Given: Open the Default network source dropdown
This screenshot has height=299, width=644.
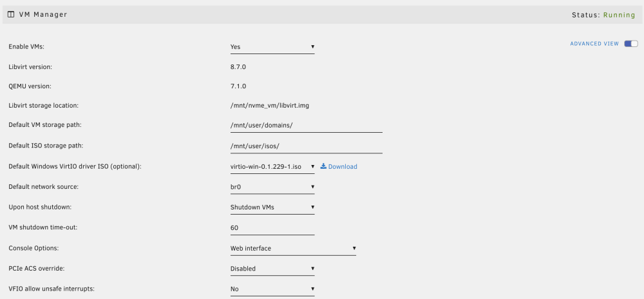Looking at the screenshot, I should coord(272,187).
